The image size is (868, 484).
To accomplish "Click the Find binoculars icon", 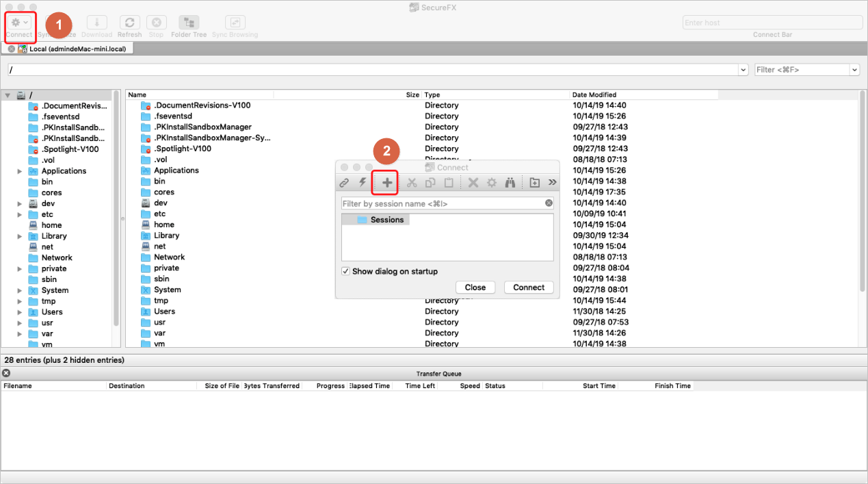I will (x=510, y=183).
